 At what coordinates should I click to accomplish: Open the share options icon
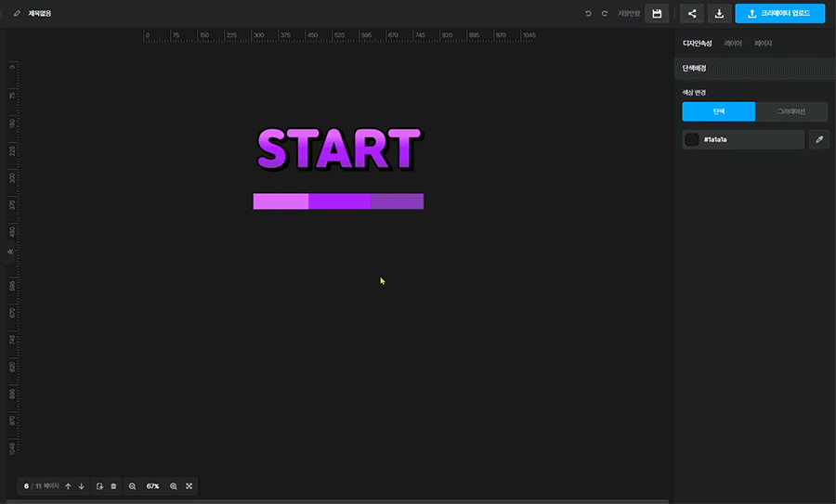(692, 14)
